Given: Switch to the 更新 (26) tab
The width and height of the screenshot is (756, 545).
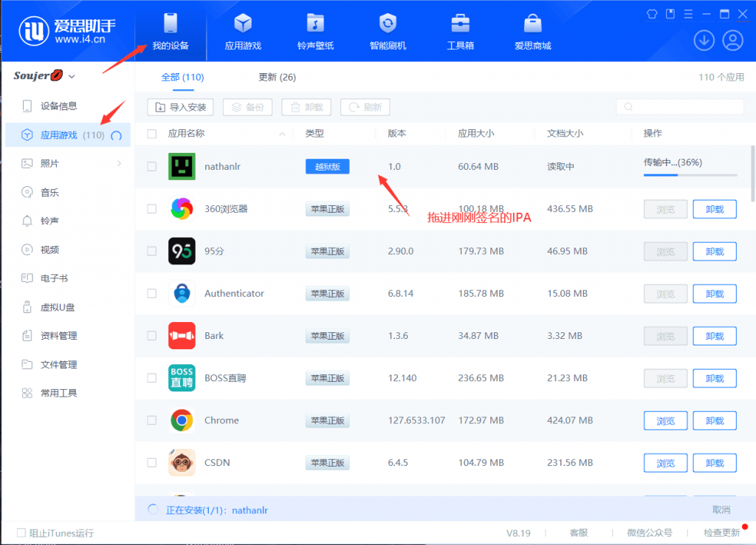Looking at the screenshot, I should (x=278, y=77).
